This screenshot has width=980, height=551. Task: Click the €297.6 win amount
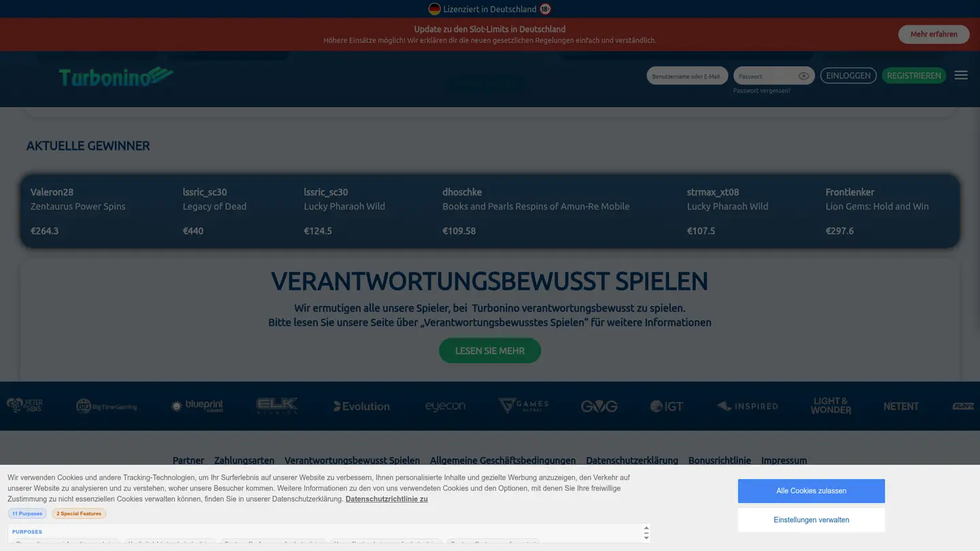[840, 231]
